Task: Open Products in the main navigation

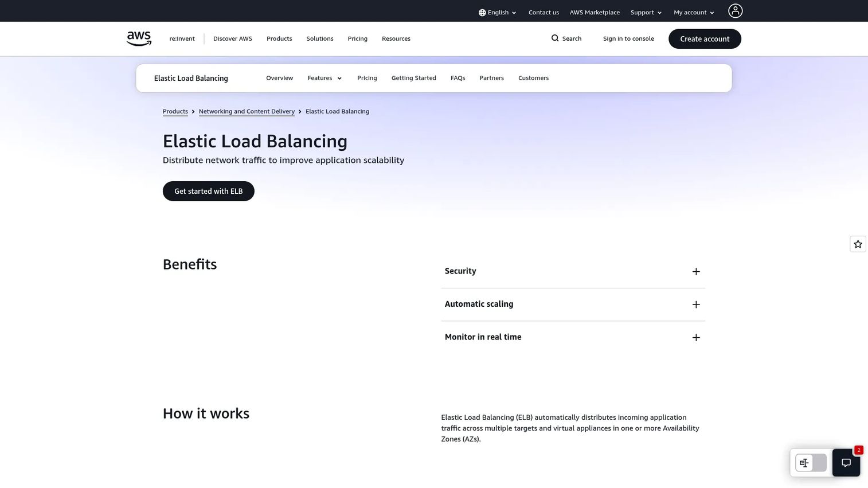Action: click(279, 39)
